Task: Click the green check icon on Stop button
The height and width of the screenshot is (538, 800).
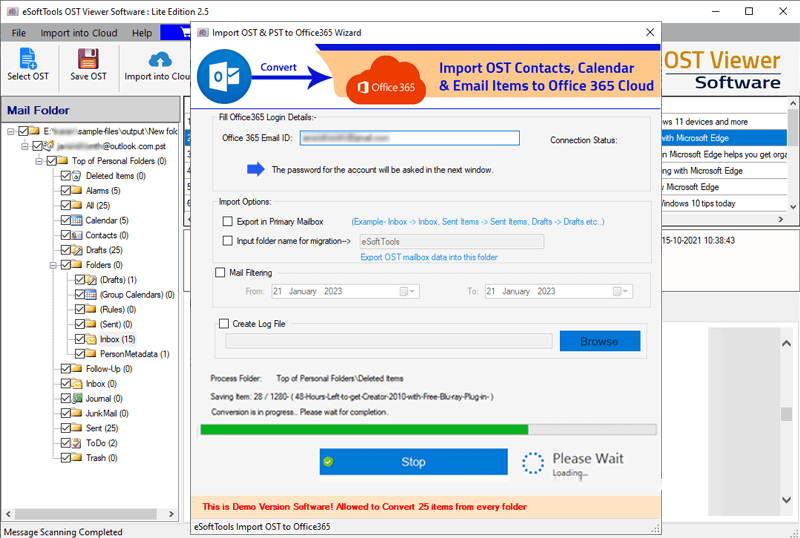Action: coord(328,462)
